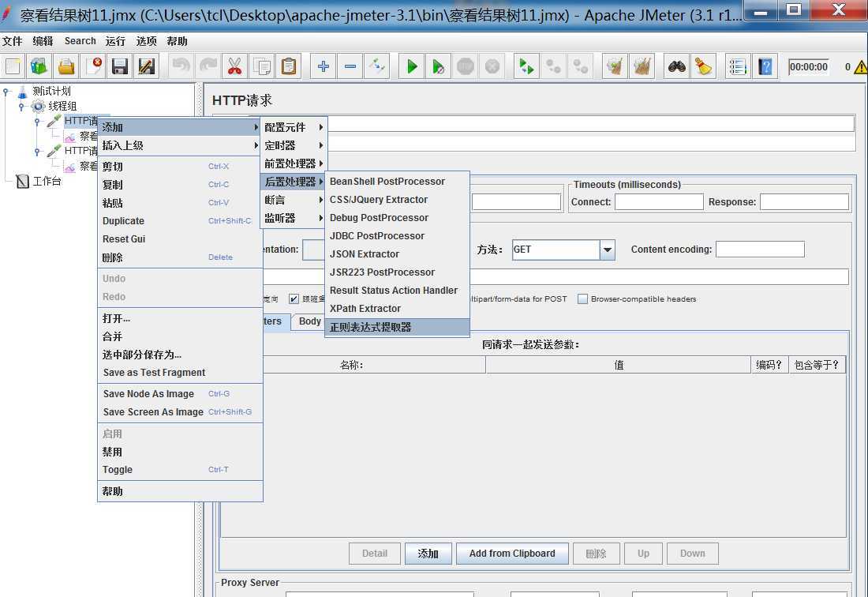
Task: Click the Close test plan toolbar icon
Action: point(93,67)
